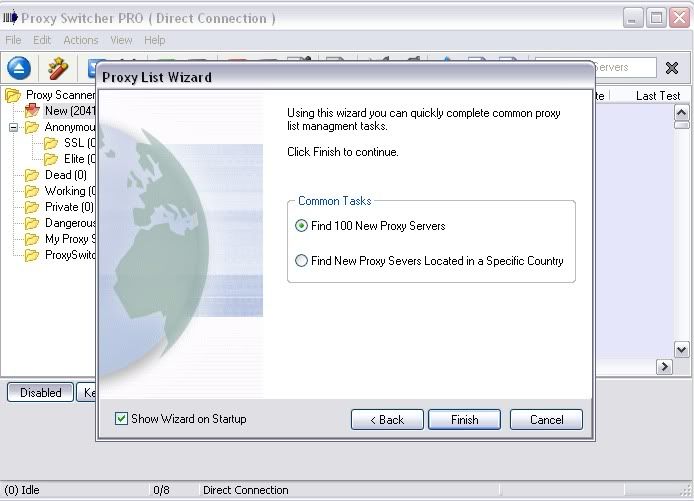This screenshot has height=501, width=694.
Task: Toggle Show Wizard on Startup checkbox
Action: pyautogui.click(x=121, y=419)
